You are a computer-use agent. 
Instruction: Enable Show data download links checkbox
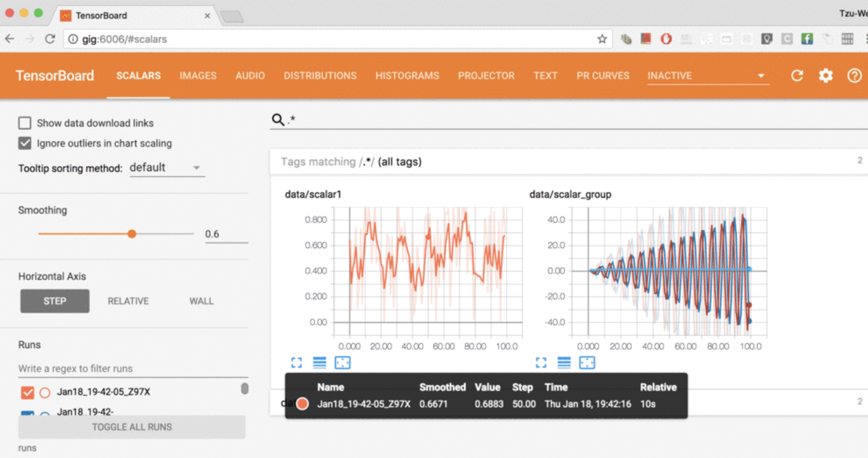pos(24,123)
